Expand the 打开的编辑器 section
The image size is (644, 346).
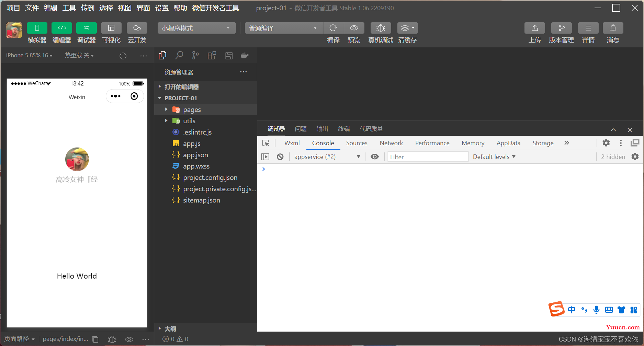pyautogui.click(x=206, y=87)
